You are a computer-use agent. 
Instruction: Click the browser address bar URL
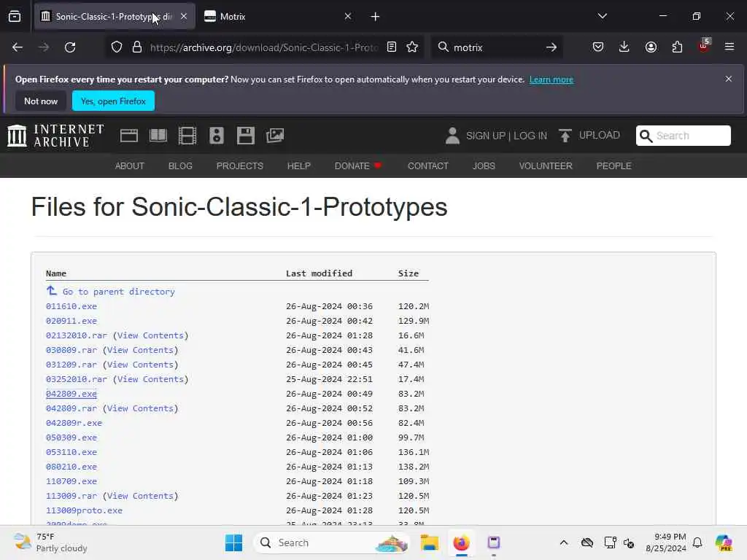264,47
